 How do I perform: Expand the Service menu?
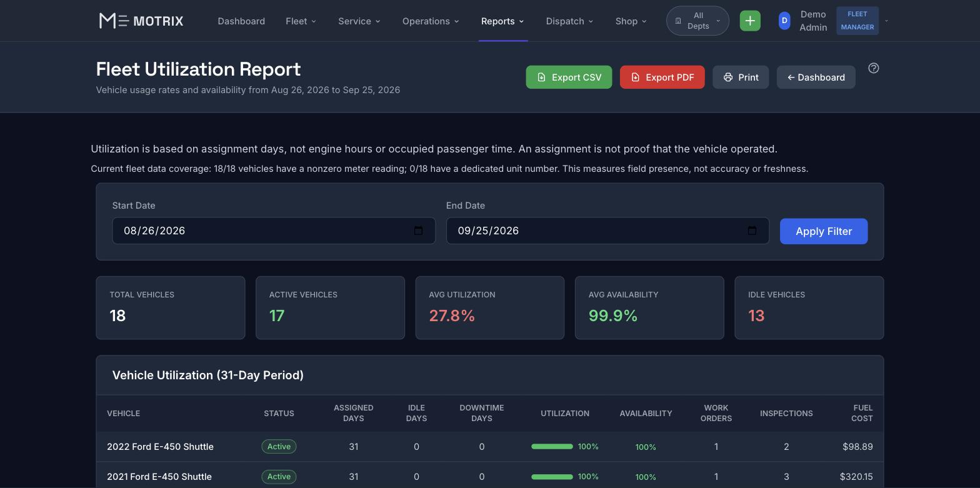coord(359,21)
